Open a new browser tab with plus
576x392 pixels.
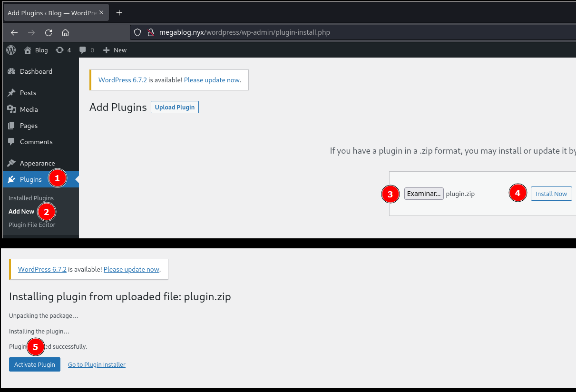[x=119, y=13]
